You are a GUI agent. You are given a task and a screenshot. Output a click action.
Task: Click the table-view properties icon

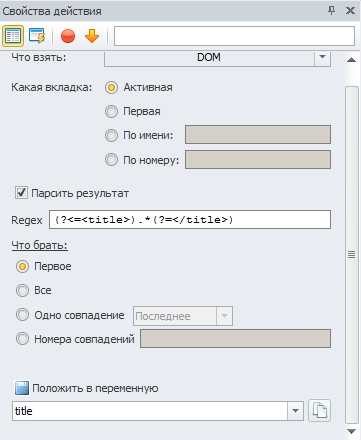[13, 36]
